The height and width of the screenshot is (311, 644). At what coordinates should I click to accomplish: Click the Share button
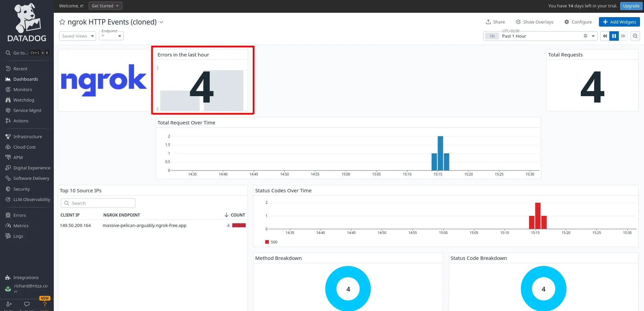coord(495,22)
